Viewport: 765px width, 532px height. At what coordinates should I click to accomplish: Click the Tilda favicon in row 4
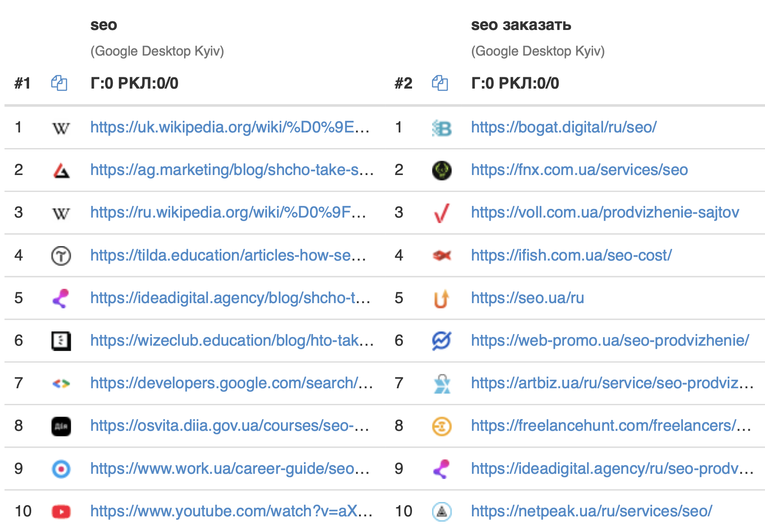(x=61, y=256)
